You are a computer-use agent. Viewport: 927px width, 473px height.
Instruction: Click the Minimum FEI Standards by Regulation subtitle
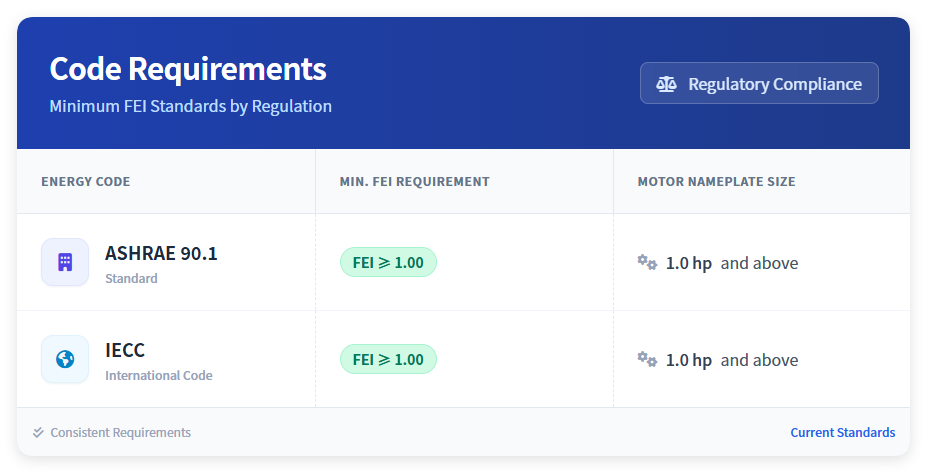(190, 106)
